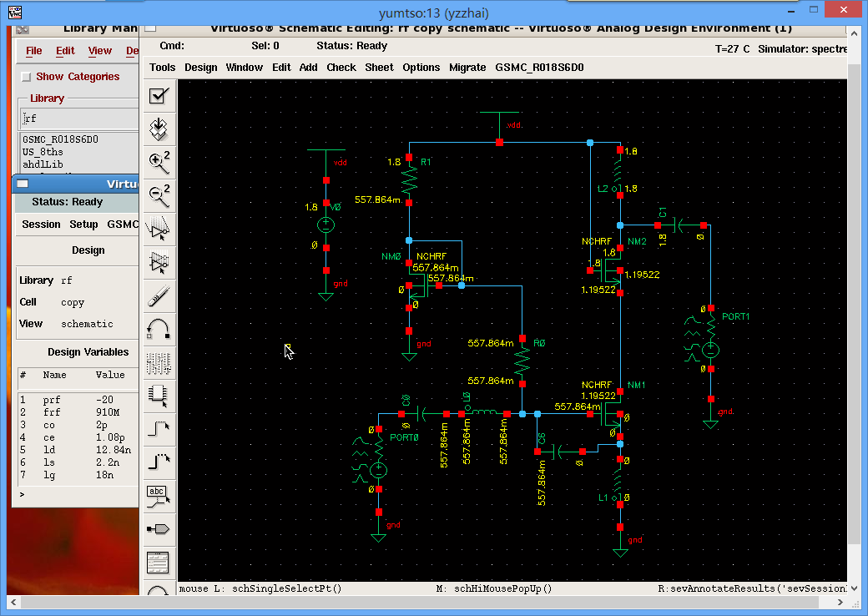
Task: Select the lg design variable row
Action: [x=78, y=475]
